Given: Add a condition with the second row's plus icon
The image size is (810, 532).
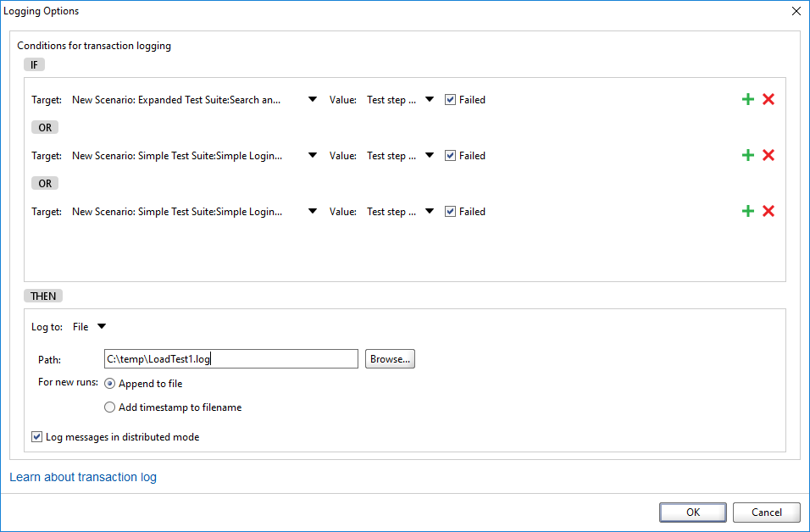Looking at the screenshot, I should click(747, 155).
